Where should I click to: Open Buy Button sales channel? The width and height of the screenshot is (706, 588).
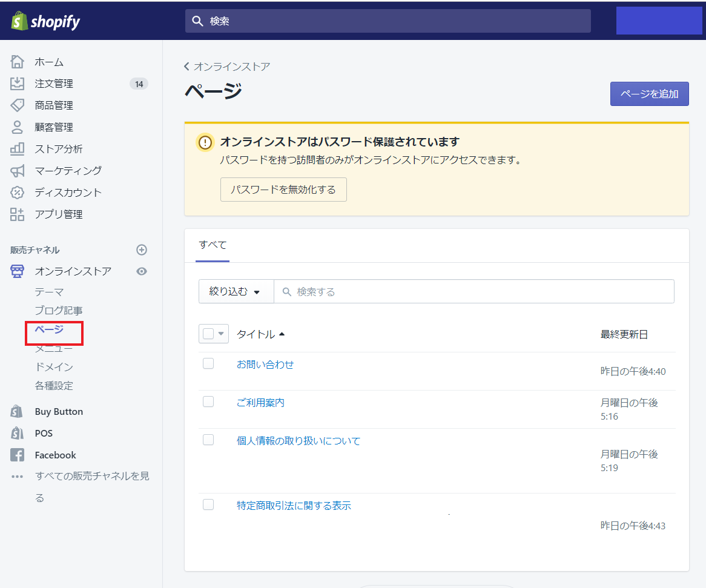point(59,412)
